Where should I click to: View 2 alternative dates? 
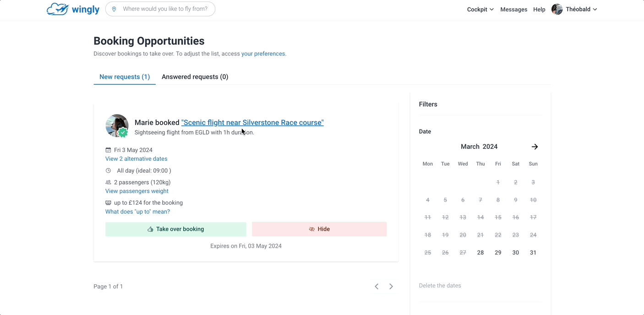tap(136, 159)
